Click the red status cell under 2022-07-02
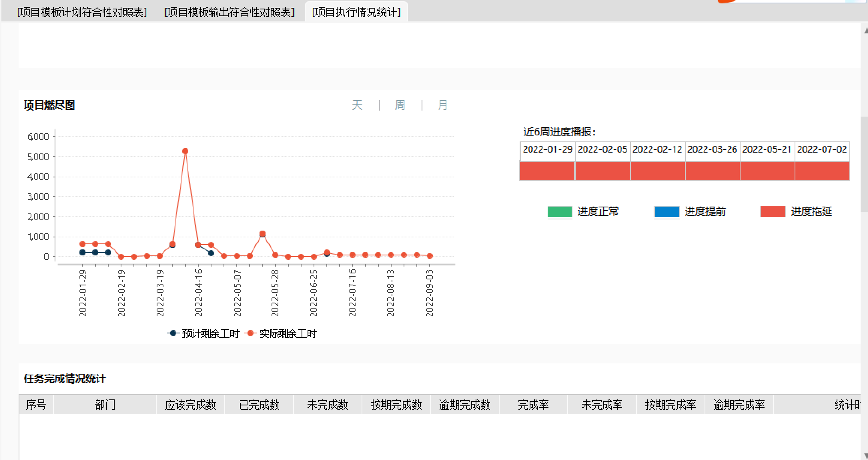868x460 pixels. click(822, 171)
